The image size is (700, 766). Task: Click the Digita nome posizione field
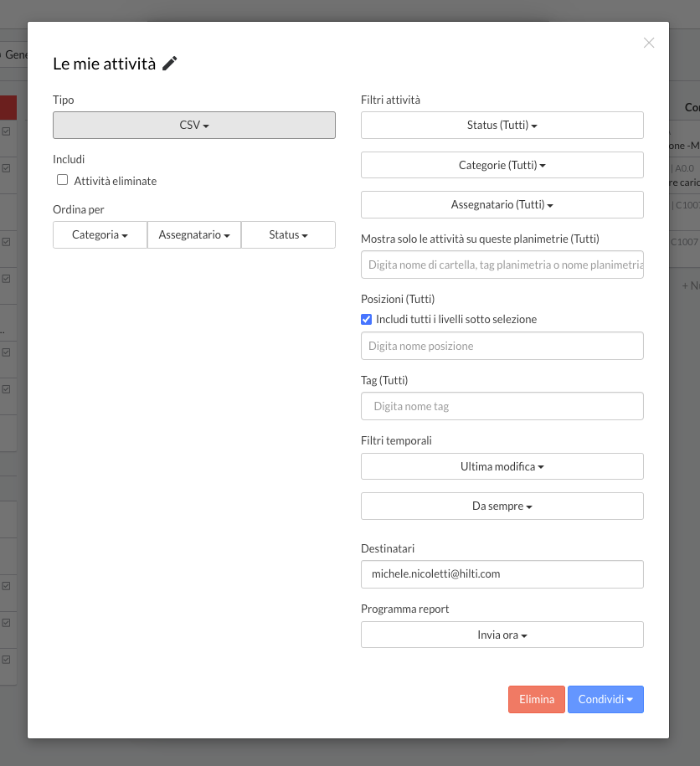pos(502,346)
